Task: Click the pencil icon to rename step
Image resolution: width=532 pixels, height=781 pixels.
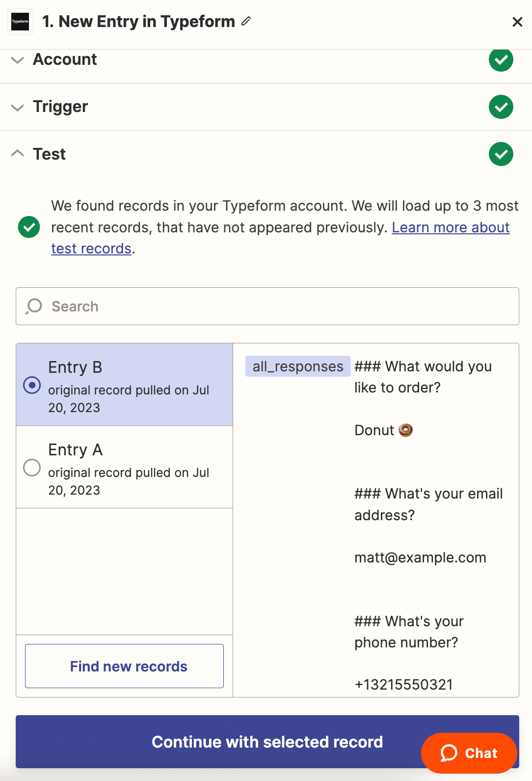Action: [x=246, y=21]
